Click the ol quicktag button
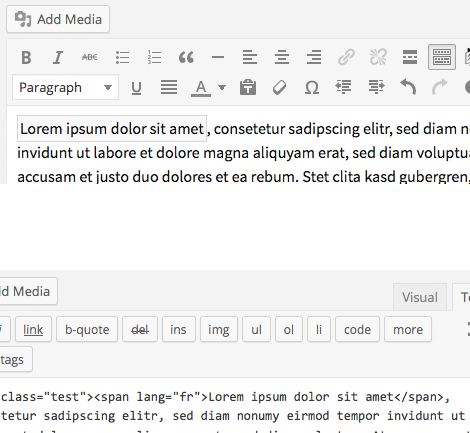Image resolution: width=470 pixels, height=433 pixels. tap(289, 330)
